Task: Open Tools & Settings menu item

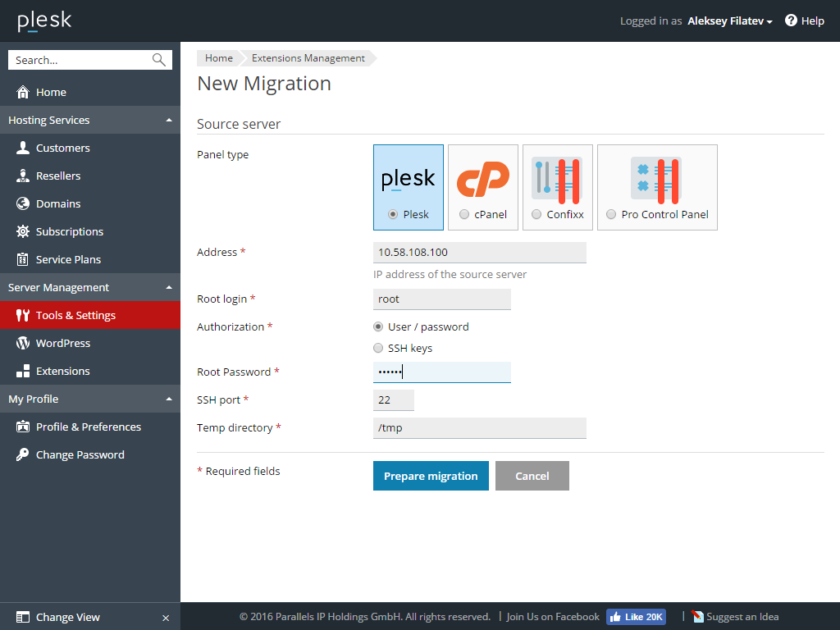Action: pyautogui.click(x=75, y=315)
